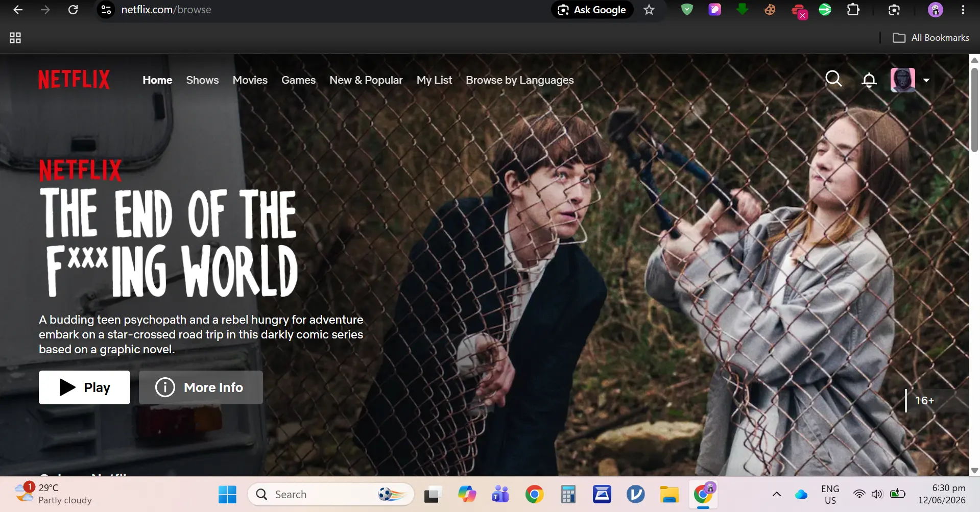Viewport: 980px width, 512px height.
Task: Click browser forward arrow
Action: tap(45, 10)
